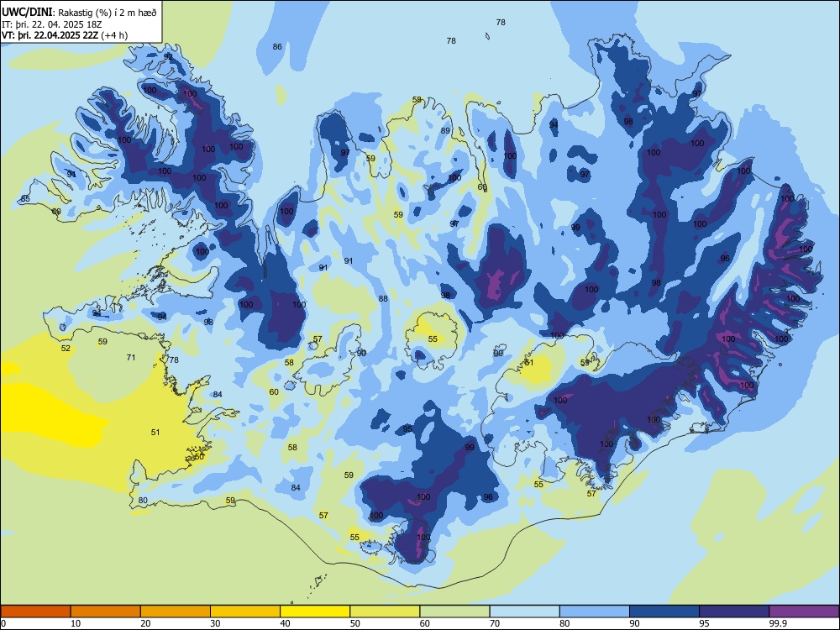Select the 30–40 amber legend swatch
Image resolution: width=840 pixels, height=630 pixels.
click(245, 612)
